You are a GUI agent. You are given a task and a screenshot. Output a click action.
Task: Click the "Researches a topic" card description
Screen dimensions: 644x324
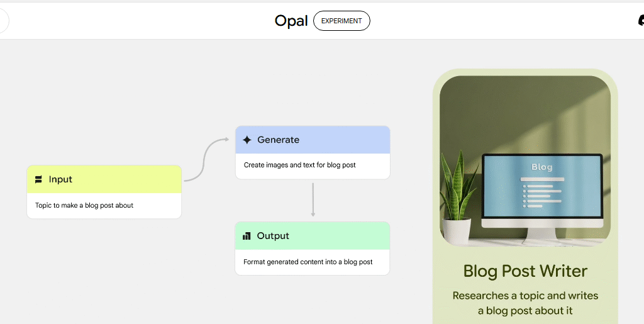(525, 303)
